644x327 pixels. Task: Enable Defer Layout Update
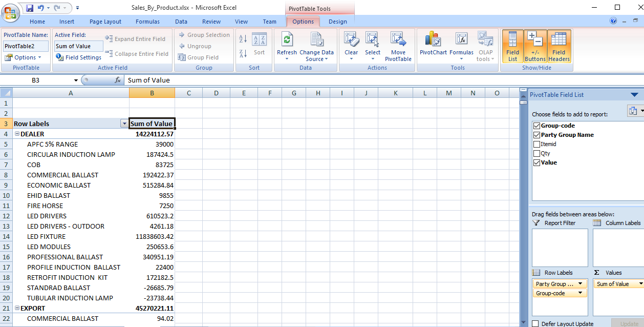tap(535, 323)
